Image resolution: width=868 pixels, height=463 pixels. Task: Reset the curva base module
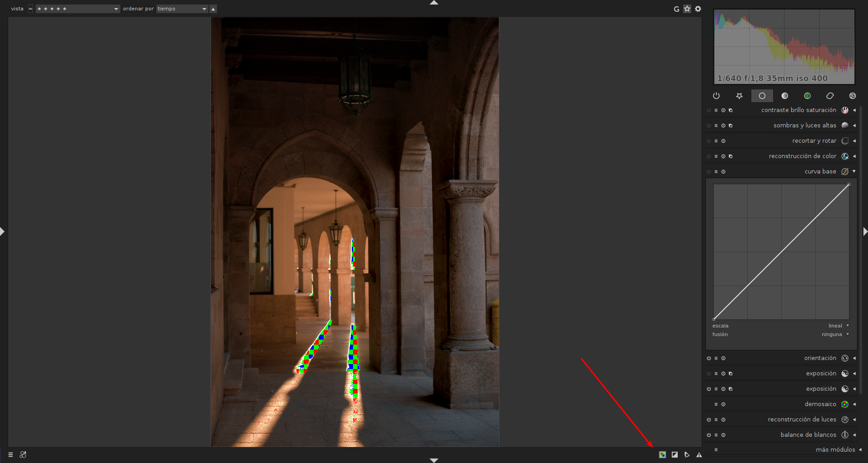723,172
